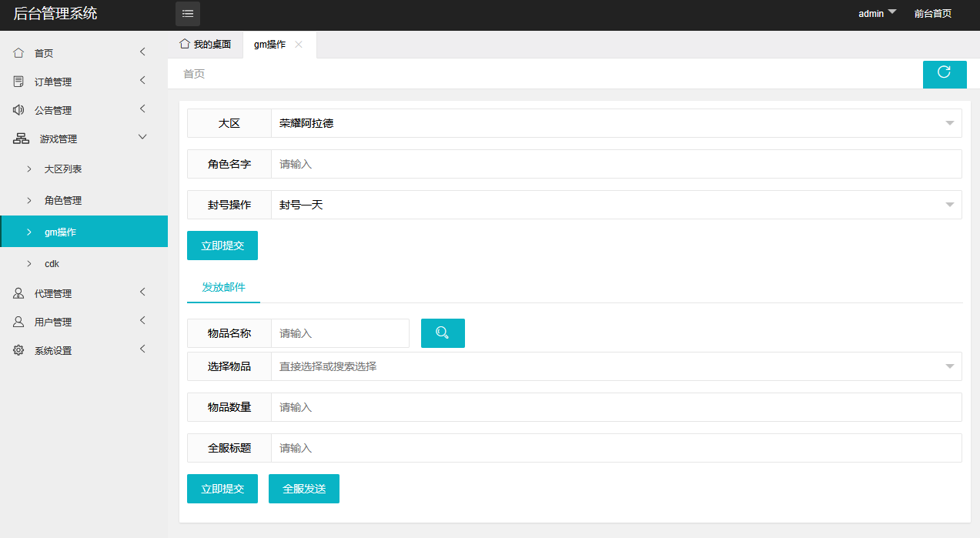Open the 系统设置 settings gear icon

[x=18, y=349]
